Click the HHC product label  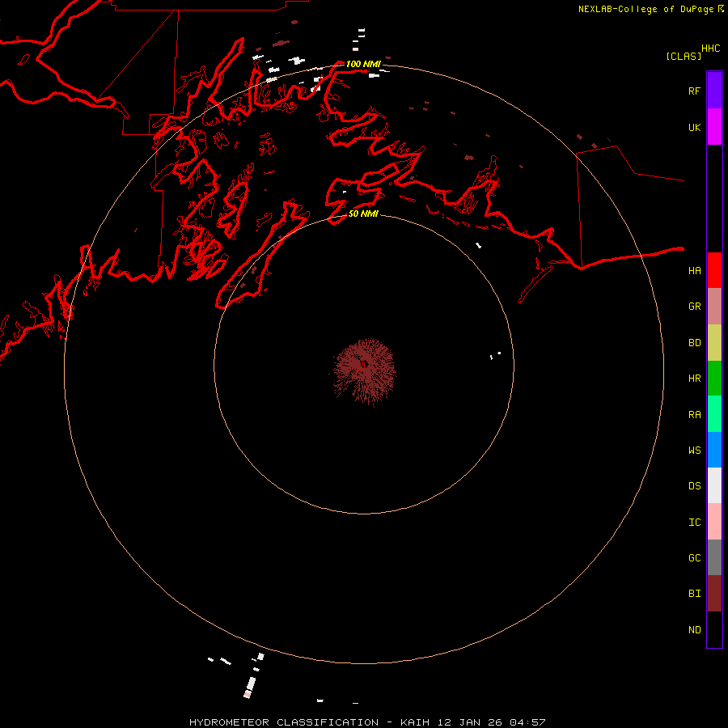710,49
